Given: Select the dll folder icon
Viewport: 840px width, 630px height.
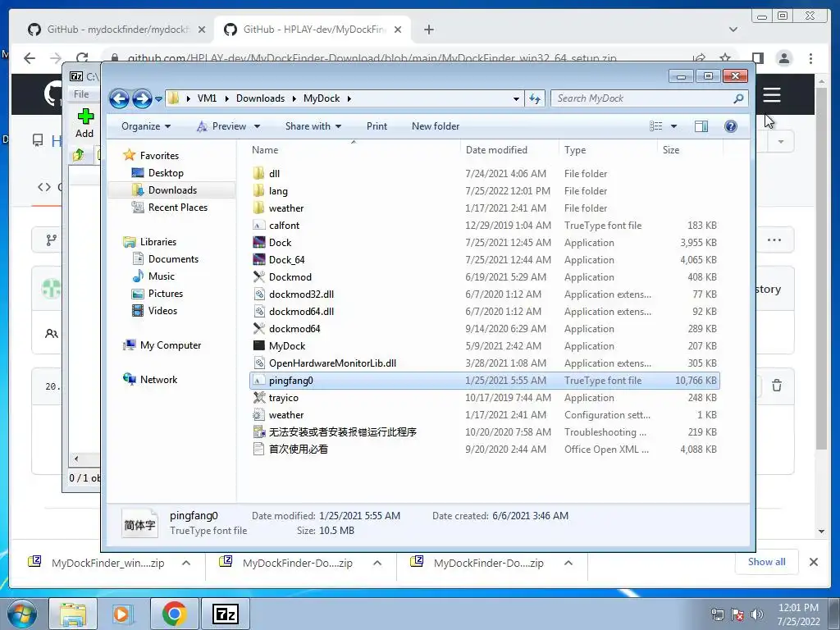Looking at the screenshot, I should (x=258, y=173).
